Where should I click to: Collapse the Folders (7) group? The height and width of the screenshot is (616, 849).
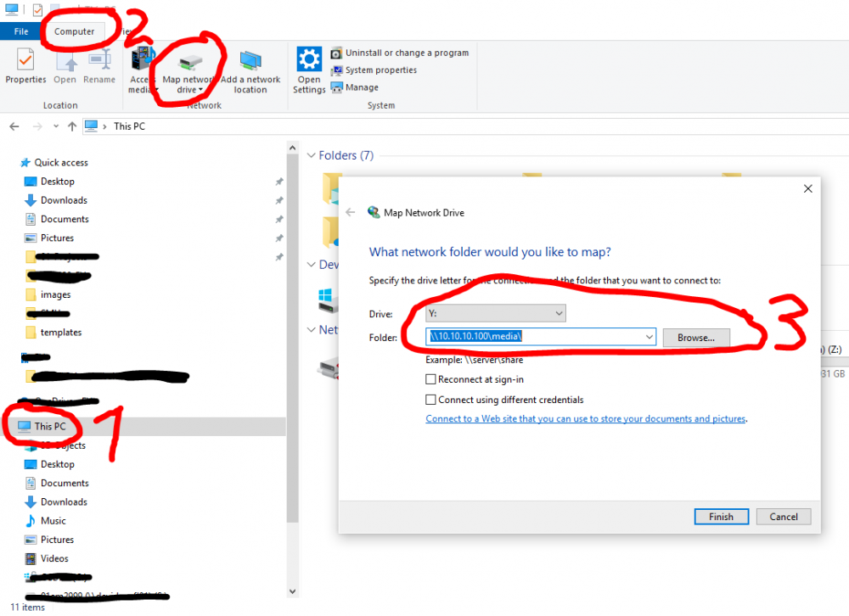(x=312, y=156)
